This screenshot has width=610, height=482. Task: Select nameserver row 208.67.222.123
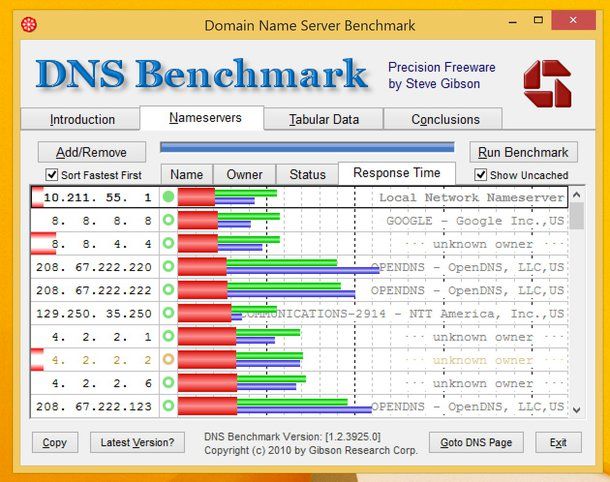coord(300,406)
